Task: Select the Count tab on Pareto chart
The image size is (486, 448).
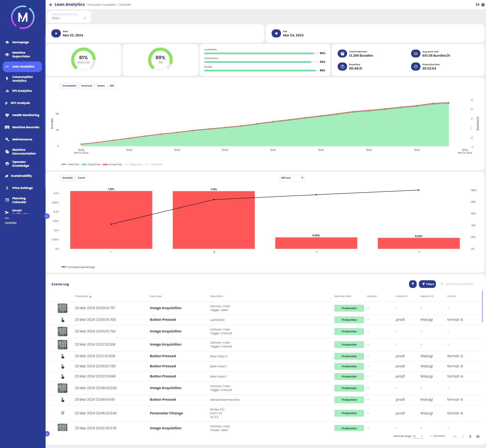Action: [81, 178]
